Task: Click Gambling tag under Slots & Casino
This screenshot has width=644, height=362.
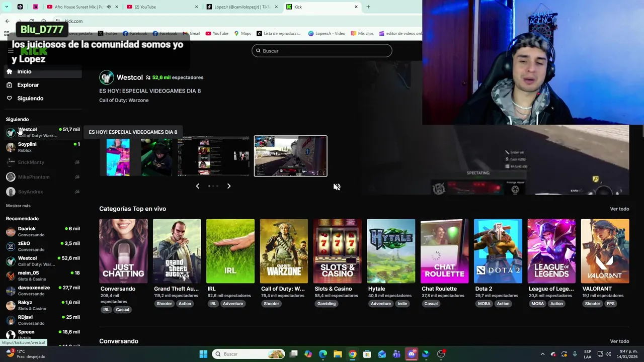Action: tap(326, 304)
